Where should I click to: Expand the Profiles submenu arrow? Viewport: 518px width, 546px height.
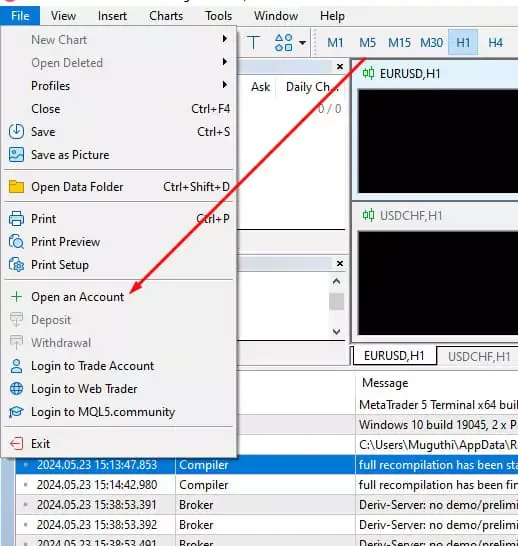[225, 85]
